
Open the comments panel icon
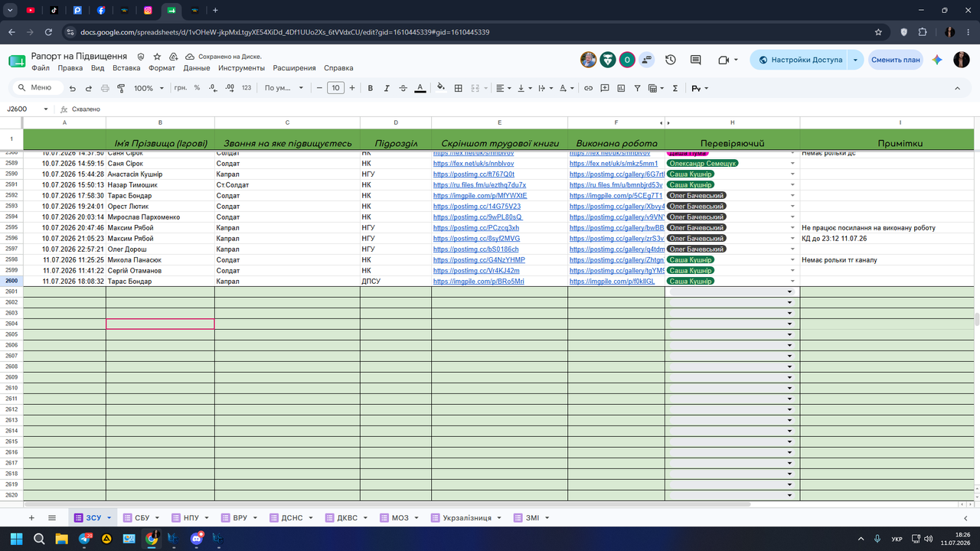pos(695,60)
